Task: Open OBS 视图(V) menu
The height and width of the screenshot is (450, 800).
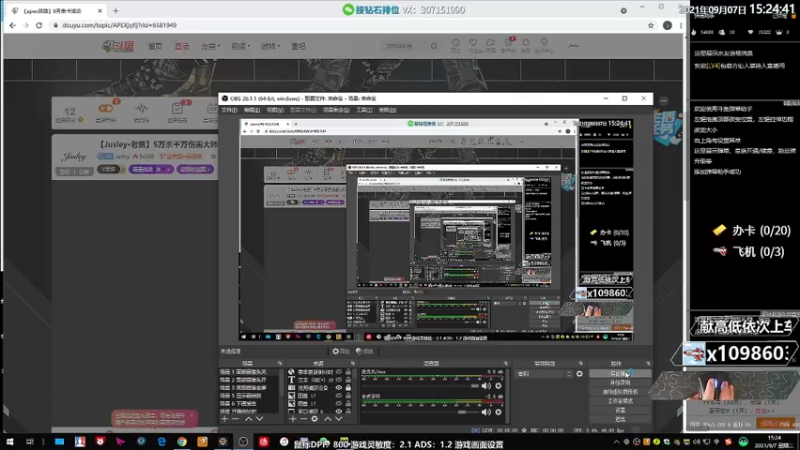Action: tap(274, 110)
